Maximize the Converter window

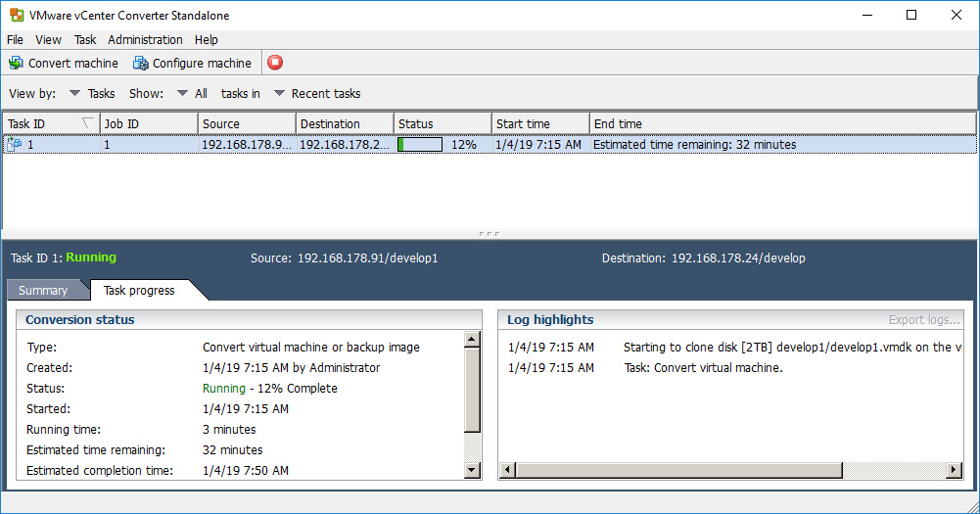[x=911, y=15]
